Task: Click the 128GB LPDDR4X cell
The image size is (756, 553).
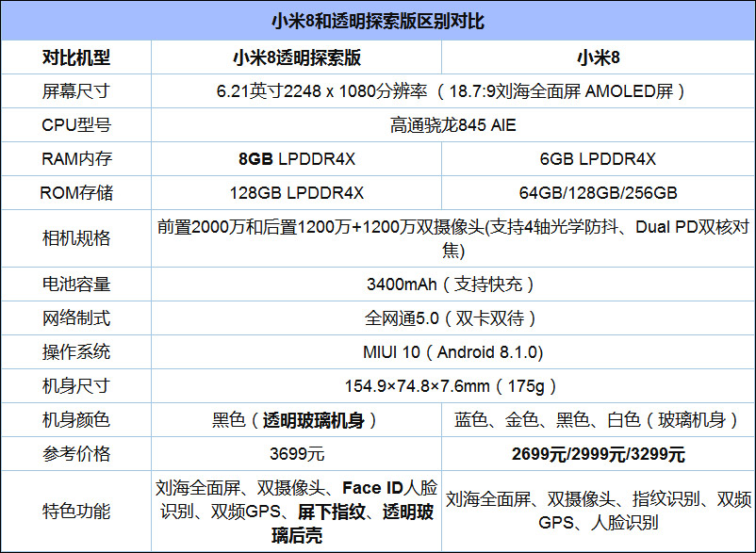Action: point(297,193)
